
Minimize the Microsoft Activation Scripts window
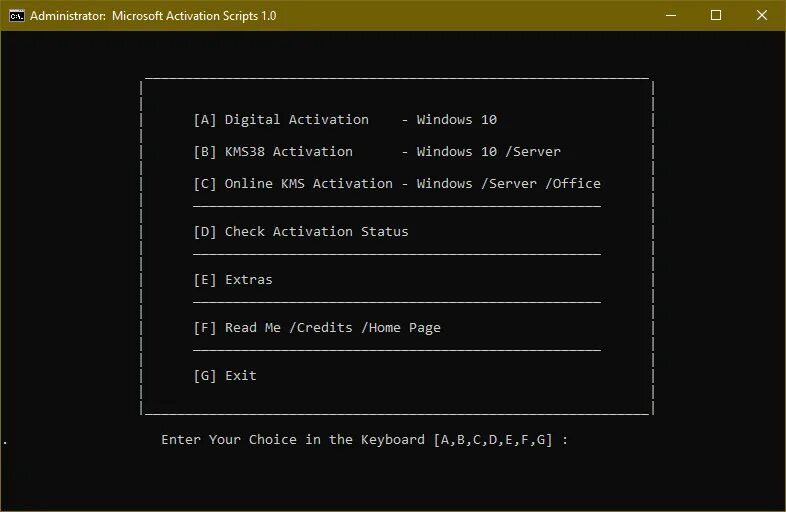coord(671,16)
